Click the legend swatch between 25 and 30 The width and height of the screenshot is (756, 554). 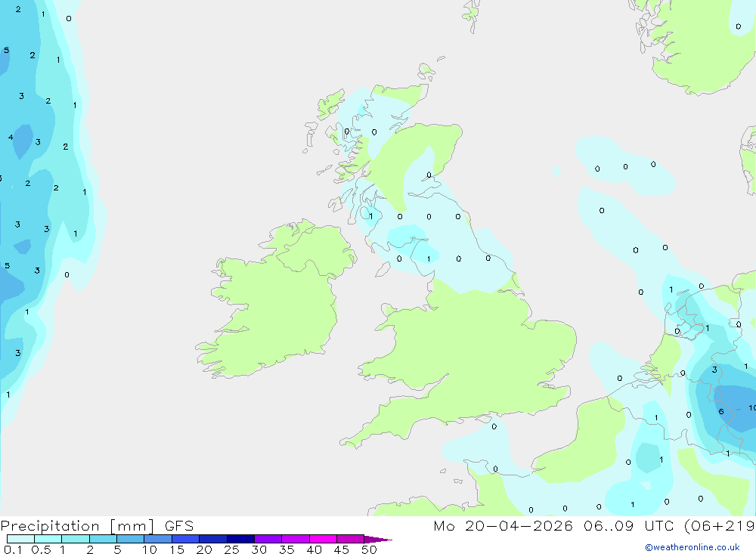(x=240, y=539)
